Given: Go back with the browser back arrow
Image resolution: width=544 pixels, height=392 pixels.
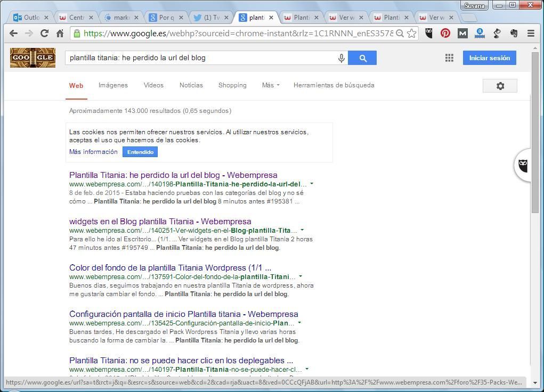Looking at the screenshot, I should 13,34.
